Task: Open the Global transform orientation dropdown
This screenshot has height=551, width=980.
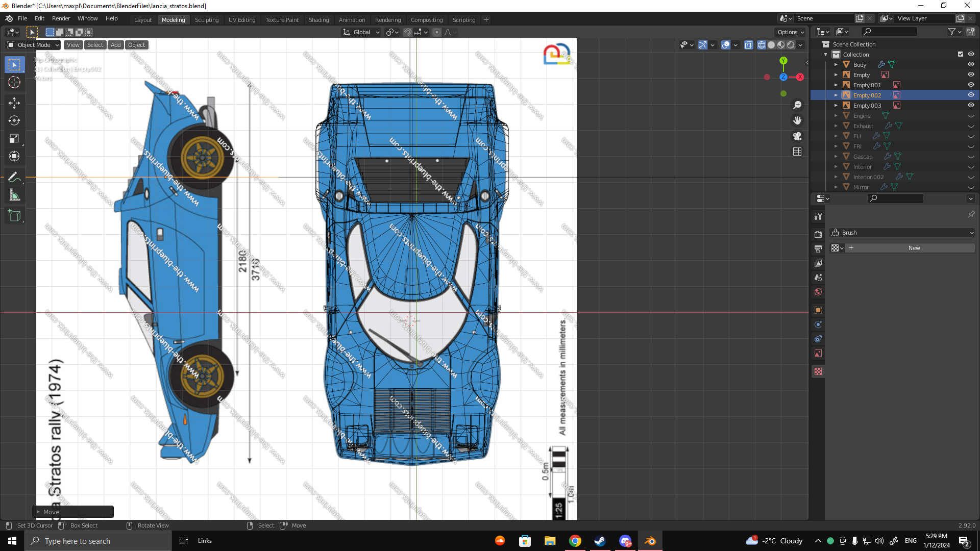Action: pyautogui.click(x=361, y=32)
